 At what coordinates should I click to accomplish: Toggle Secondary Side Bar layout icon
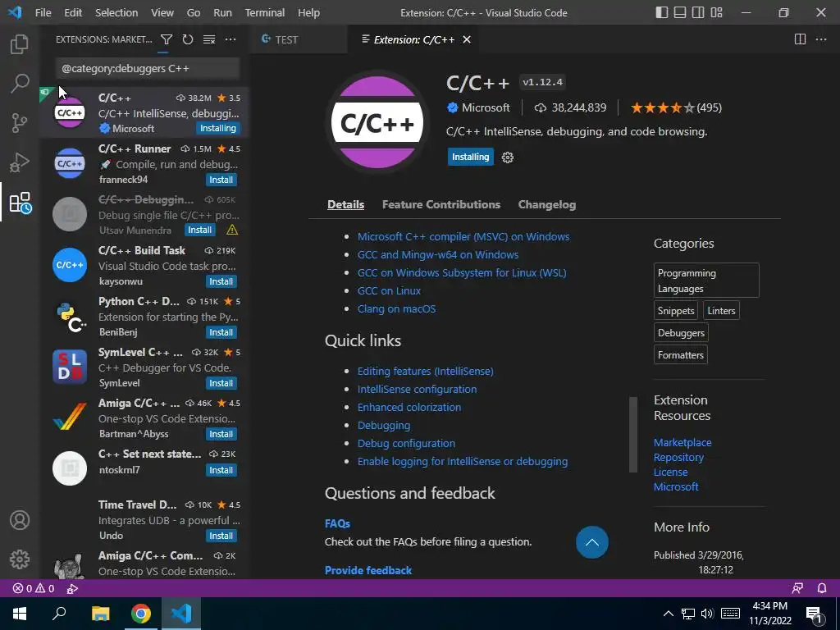click(x=698, y=12)
